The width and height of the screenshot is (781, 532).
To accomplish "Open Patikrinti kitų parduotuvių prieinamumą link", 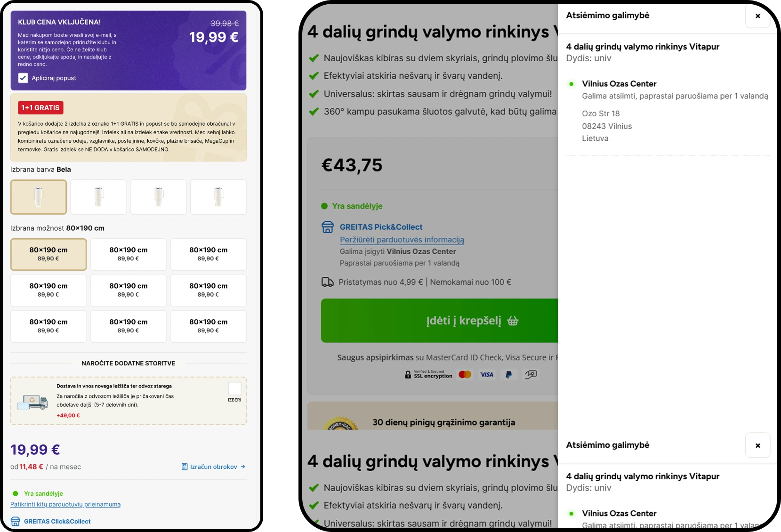I will 65,505.
